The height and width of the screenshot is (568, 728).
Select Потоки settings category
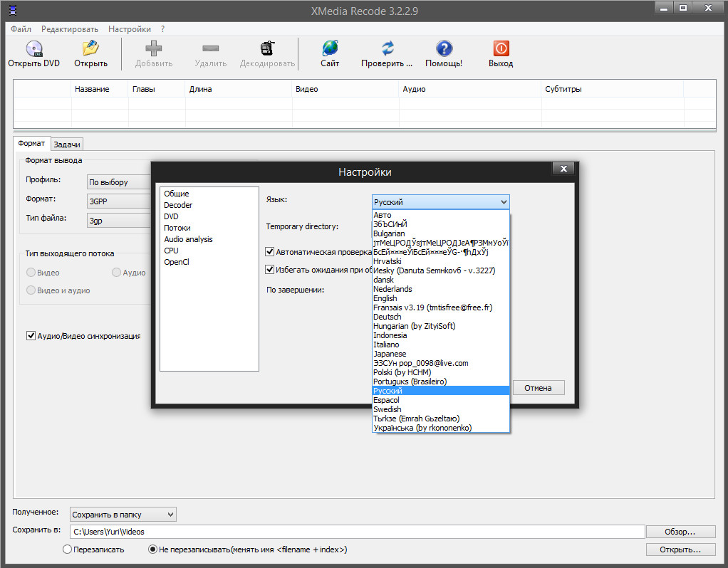[177, 228]
